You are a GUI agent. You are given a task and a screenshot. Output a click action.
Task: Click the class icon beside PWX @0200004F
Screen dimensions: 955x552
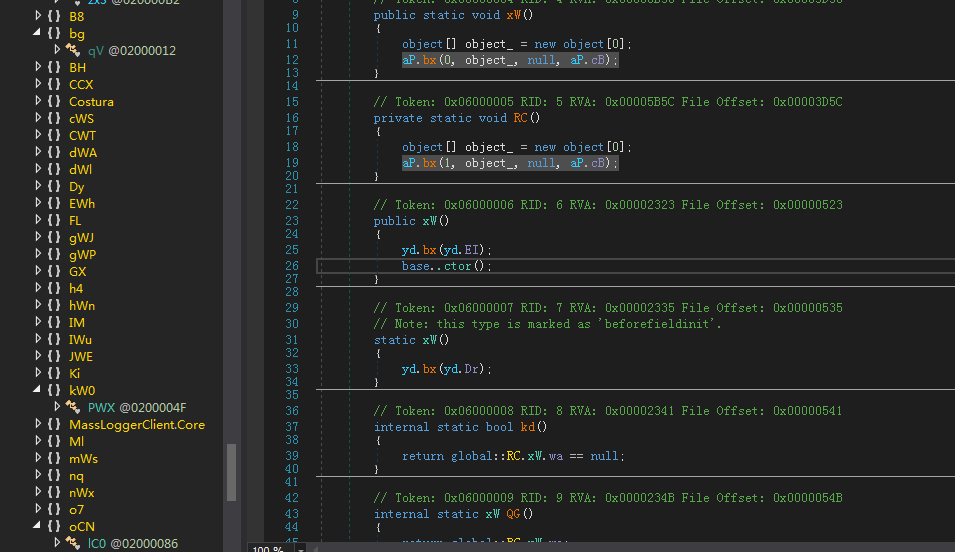73,408
